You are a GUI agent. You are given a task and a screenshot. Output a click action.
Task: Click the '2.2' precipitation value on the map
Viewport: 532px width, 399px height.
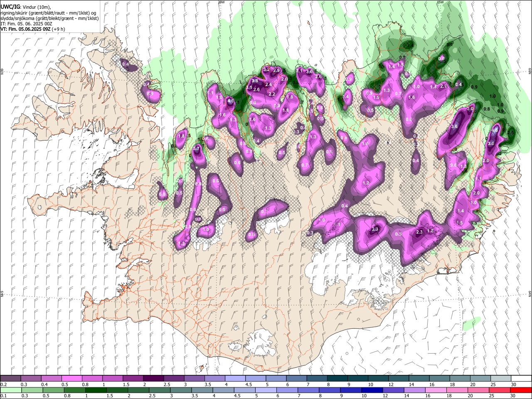[272, 94]
